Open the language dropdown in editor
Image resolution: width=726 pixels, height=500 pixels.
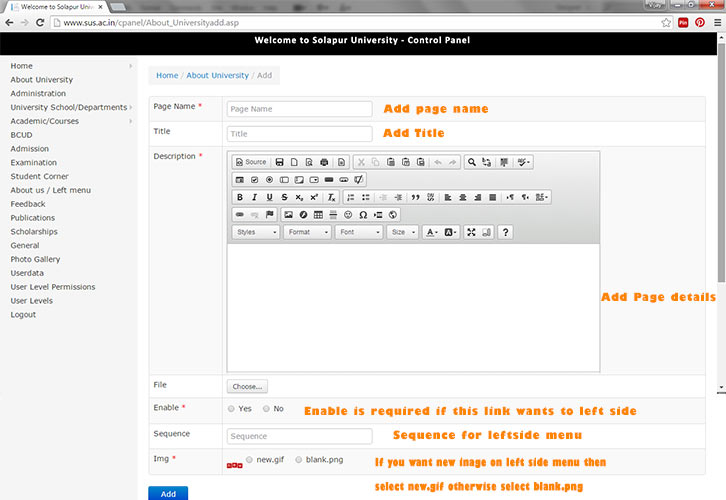[x=541, y=197]
